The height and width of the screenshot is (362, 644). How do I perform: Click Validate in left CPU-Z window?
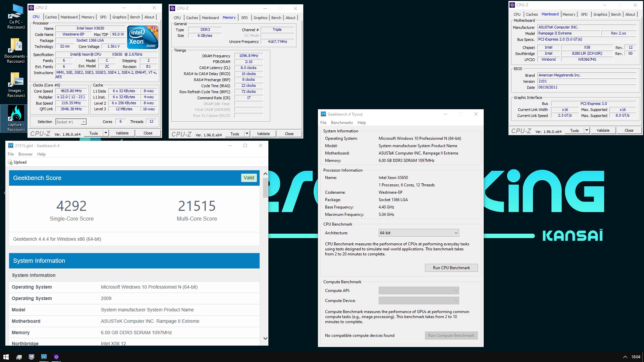[122, 133]
